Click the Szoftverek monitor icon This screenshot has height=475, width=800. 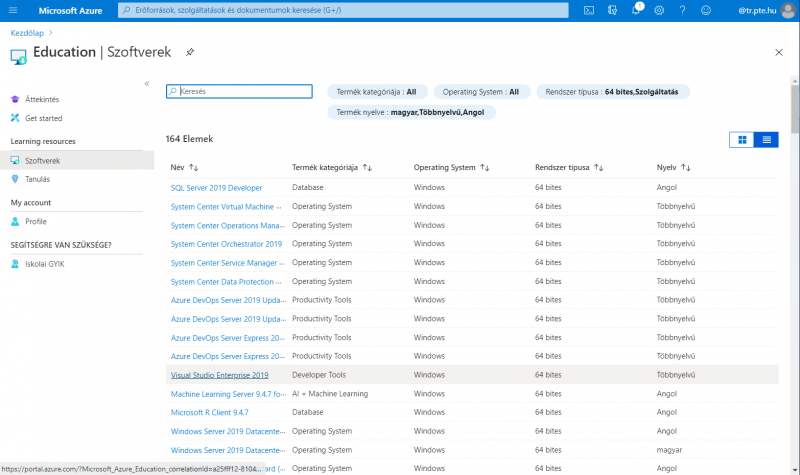coord(15,160)
